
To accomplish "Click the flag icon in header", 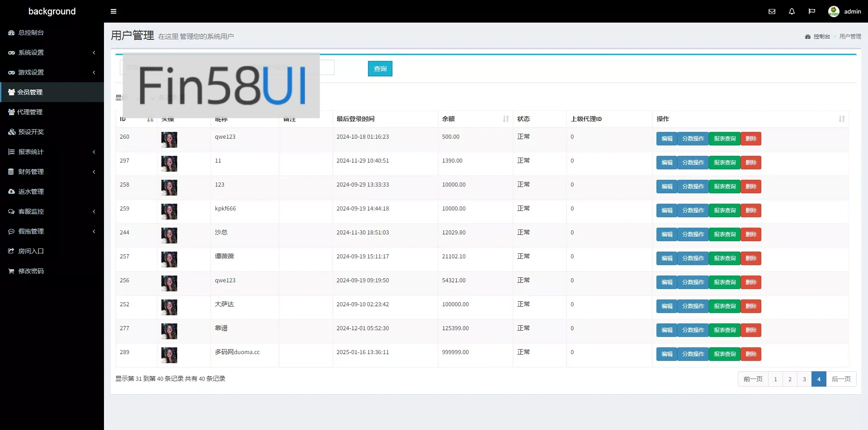I will click(811, 11).
